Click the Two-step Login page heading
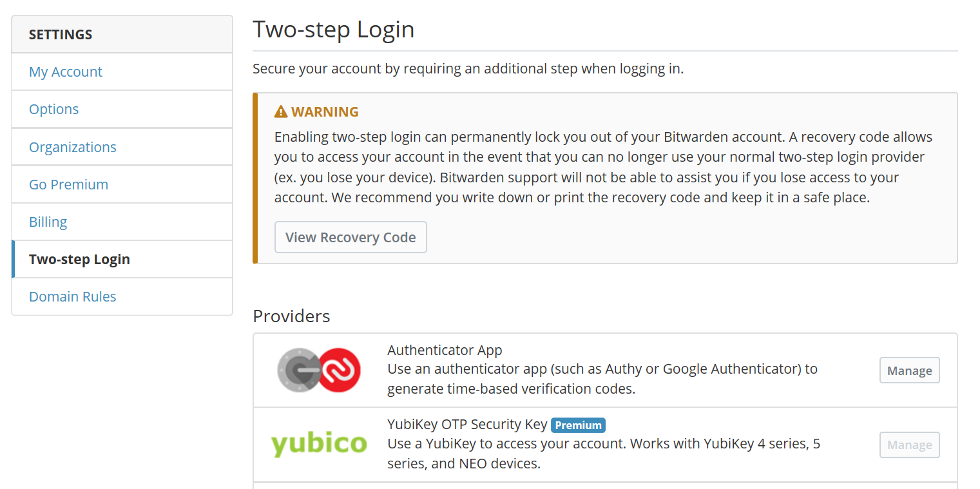Image resolution: width=980 pixels, height=489 pixels. coord(333,30)
